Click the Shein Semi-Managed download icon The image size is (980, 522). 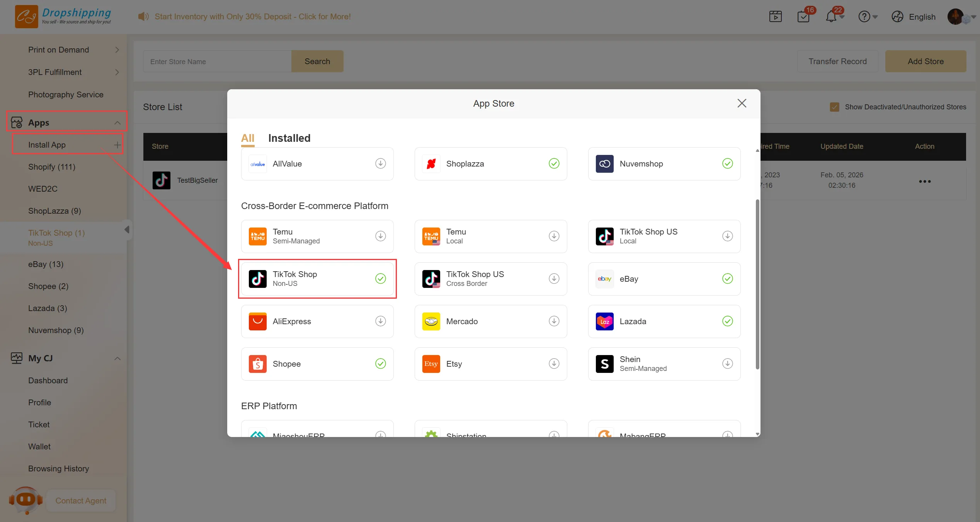727,364
